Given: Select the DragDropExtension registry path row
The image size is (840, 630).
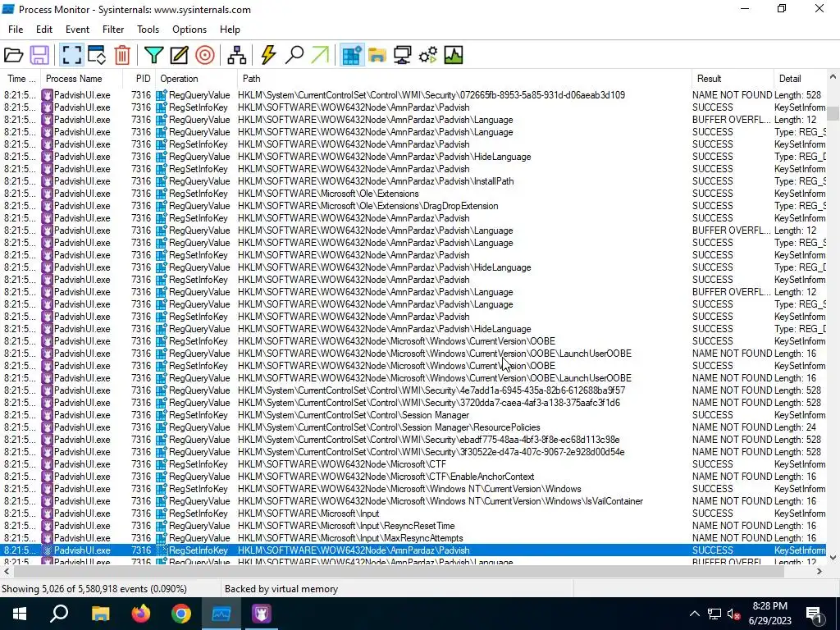Looking at the screenshot, I should point(413,206).
